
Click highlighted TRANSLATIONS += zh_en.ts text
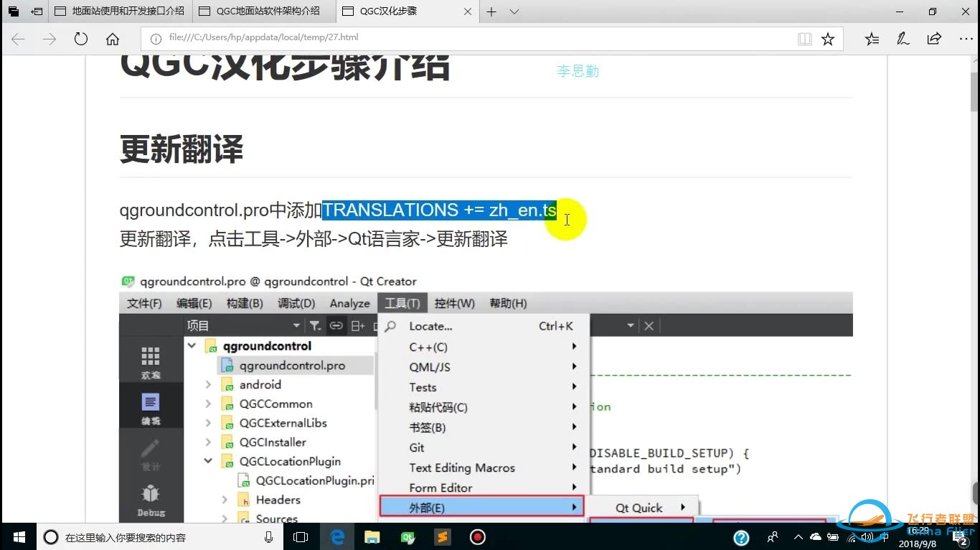pyautogui.click(x=439, y=210)
